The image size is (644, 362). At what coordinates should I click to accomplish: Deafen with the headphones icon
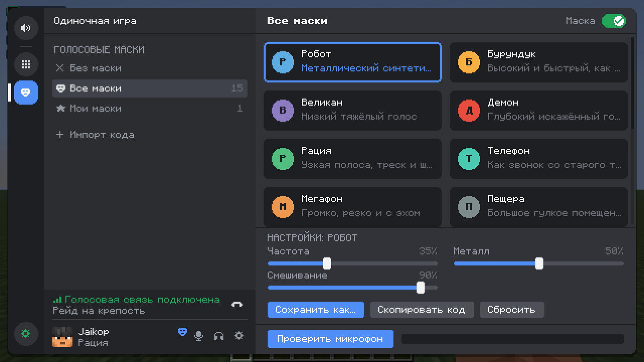pyautogui.click(x=219, y=336)
